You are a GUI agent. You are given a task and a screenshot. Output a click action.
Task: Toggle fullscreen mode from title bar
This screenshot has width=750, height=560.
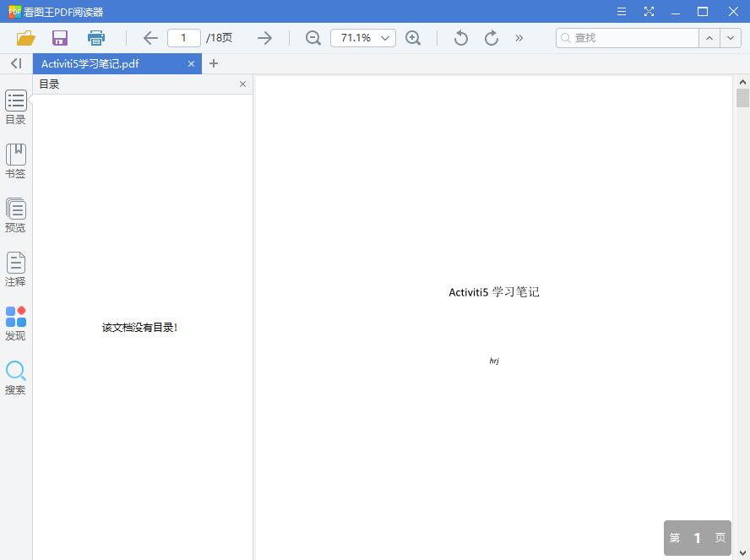(x=649, y=11)
